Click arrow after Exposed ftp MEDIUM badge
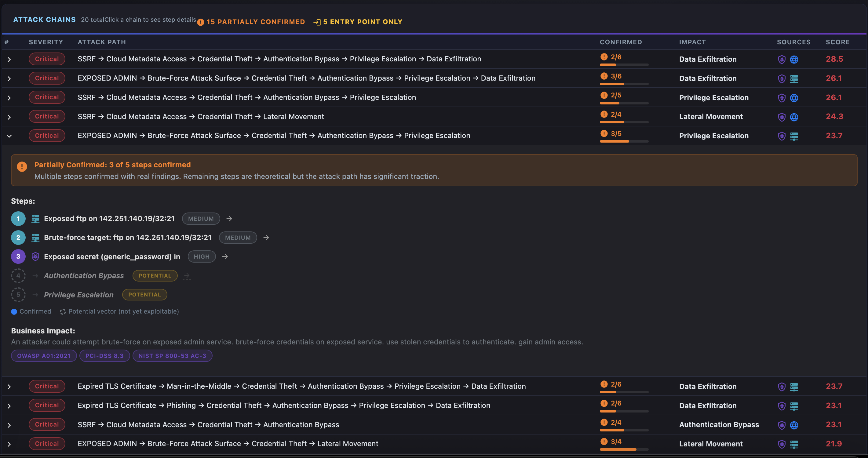The image size is (868, 458). click(229, 219)
